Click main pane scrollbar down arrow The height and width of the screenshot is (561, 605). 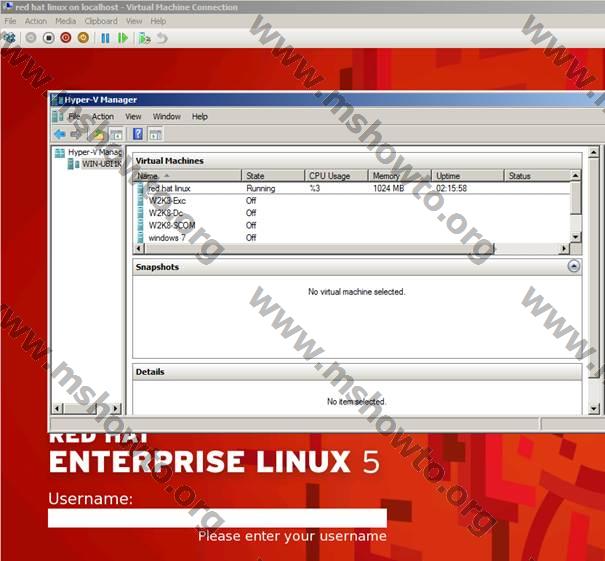(x=593, y=409)
